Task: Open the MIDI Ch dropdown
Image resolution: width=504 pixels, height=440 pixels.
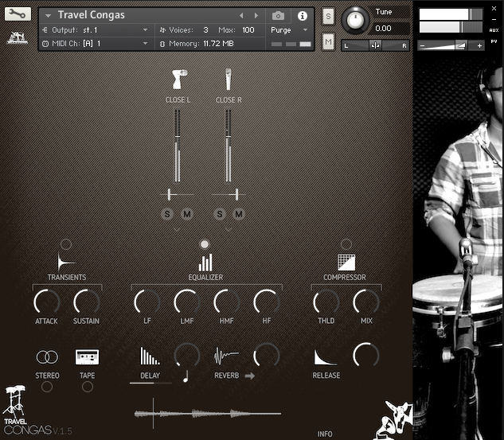Action: tap(96, 43)
